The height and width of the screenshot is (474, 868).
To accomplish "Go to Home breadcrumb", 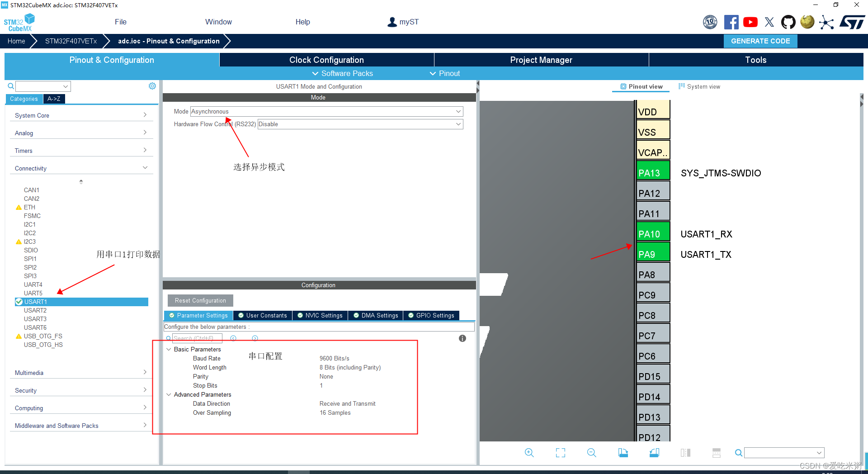I will 16,41.
